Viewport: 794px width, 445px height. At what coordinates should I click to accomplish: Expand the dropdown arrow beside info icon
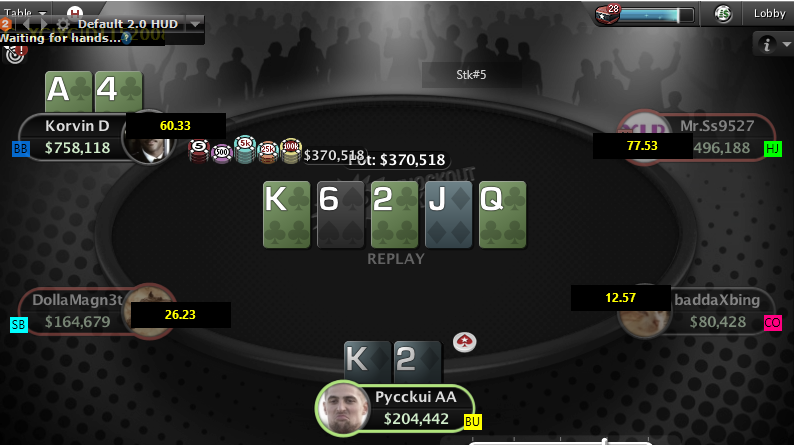click(x=786, y=45)
